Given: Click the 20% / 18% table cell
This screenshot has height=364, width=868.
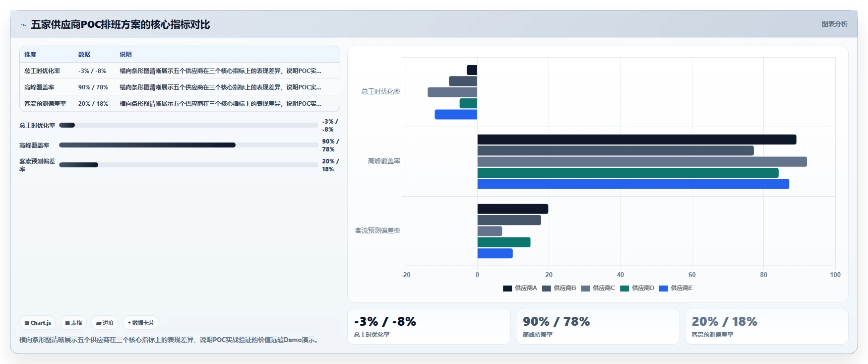Looking at the screenshot, I should point(93,104).
